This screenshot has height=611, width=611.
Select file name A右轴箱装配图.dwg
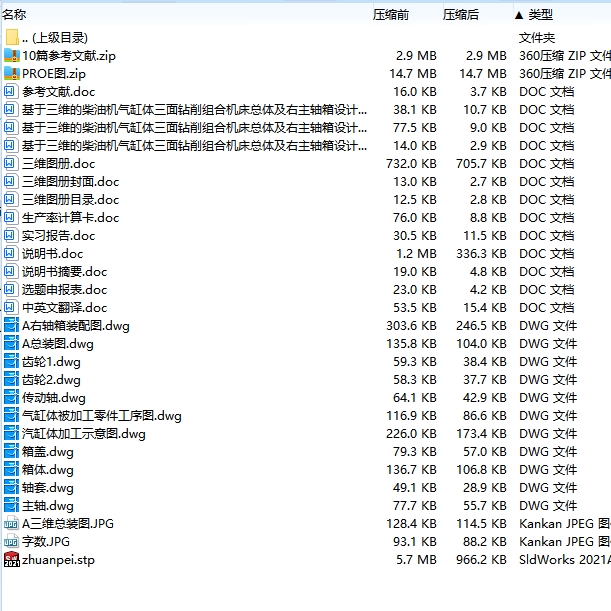click(x=76, y=326)
